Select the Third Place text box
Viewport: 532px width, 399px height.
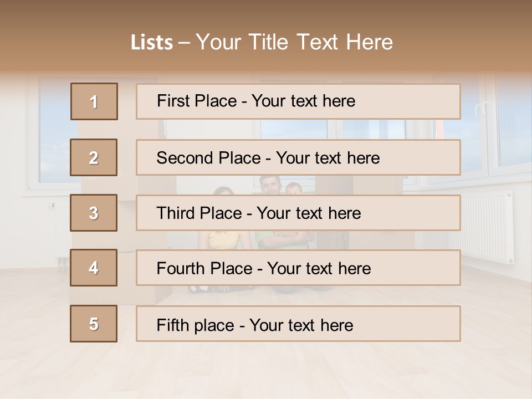pos(298,213)
